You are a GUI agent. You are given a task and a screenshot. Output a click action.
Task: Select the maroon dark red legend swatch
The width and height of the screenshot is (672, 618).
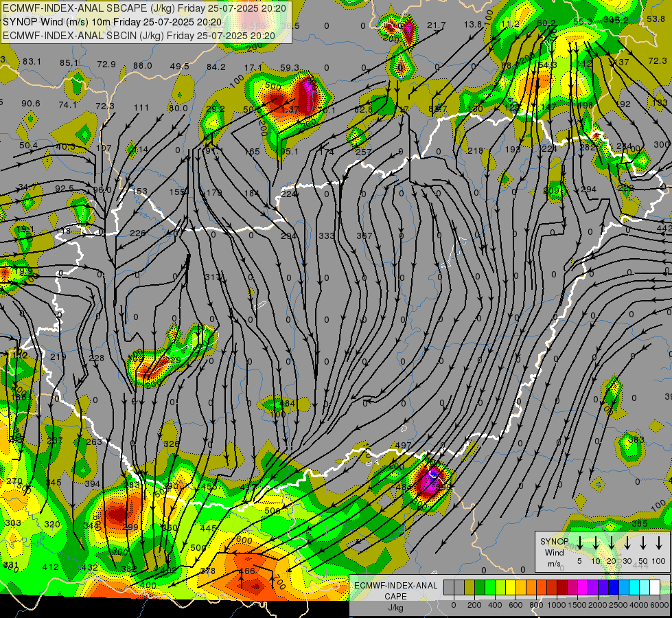click(562, 588)
